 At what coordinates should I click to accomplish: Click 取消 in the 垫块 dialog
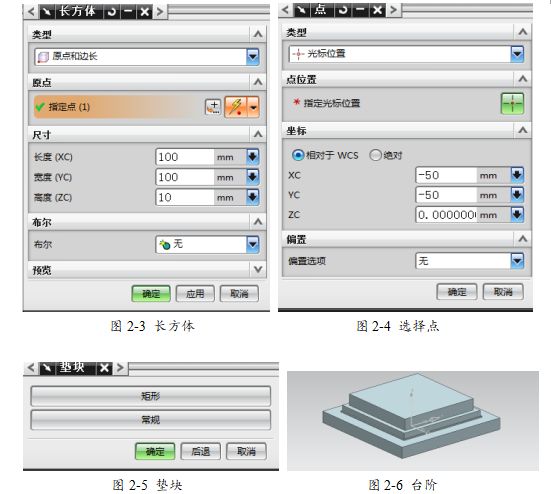(x=246, y=451)
